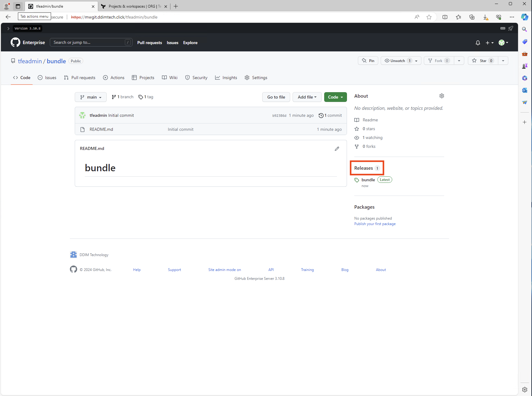The width and height of the screenshot is (532, 396).
Task: Click Issues in top header
Action: [173, 43]
